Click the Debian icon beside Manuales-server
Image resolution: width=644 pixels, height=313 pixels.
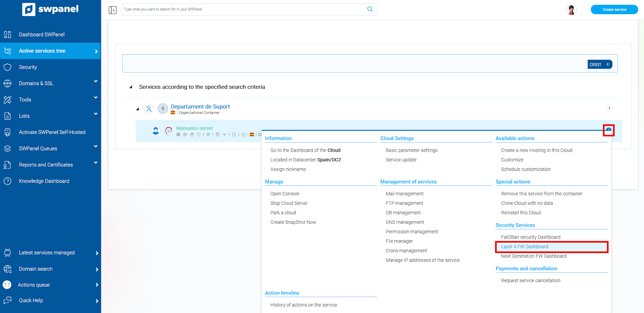pyautogui.click(x=169, y=130)
